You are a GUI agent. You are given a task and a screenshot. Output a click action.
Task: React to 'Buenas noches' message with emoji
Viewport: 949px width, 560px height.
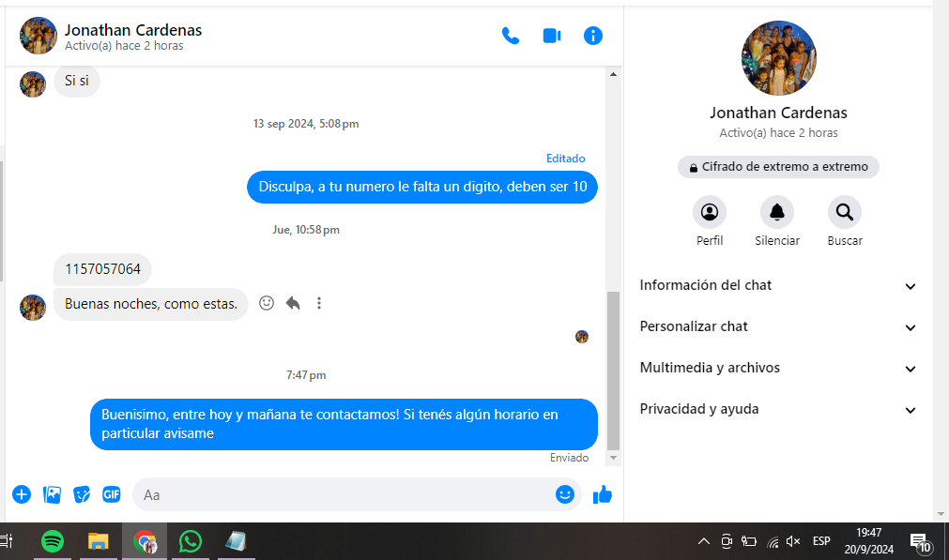(x=267, y=303)
